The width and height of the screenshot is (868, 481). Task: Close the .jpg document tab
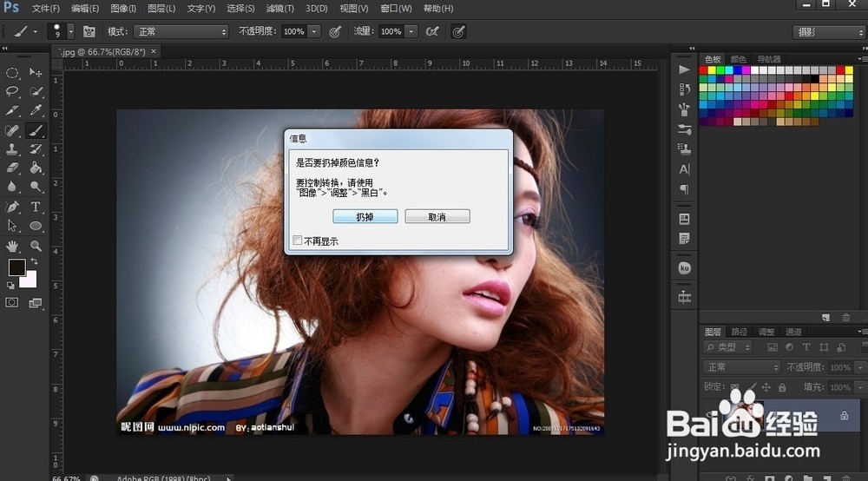point(154,51)
